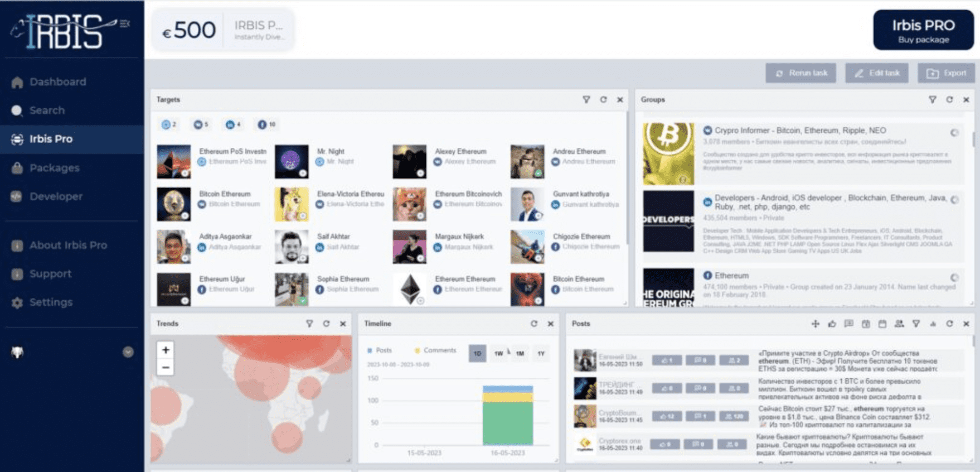The height and width of the screenshot is (472, 980).
Task: Click the comments icon in the Posts header
Action: click(848, 324)
